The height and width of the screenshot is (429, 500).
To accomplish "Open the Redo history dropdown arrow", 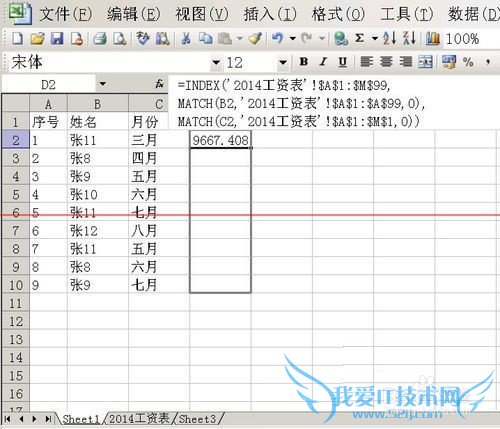I will coord(322,39).
